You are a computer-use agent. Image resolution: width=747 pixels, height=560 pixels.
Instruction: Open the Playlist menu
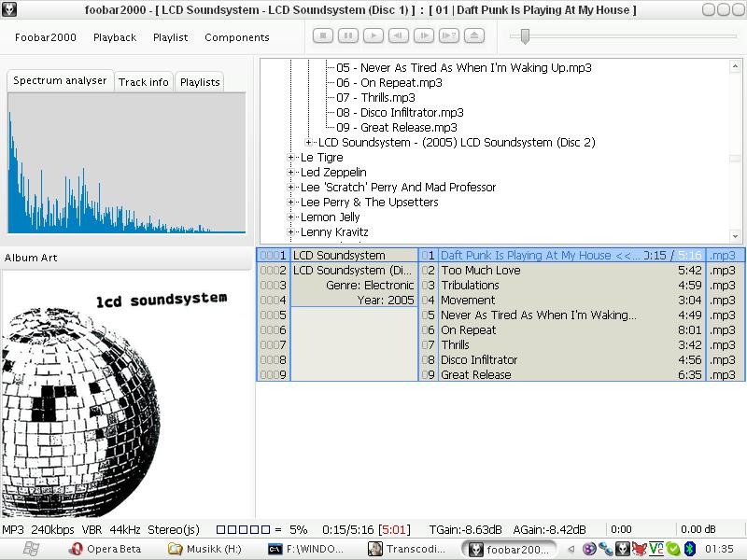[x=171, y=37]
